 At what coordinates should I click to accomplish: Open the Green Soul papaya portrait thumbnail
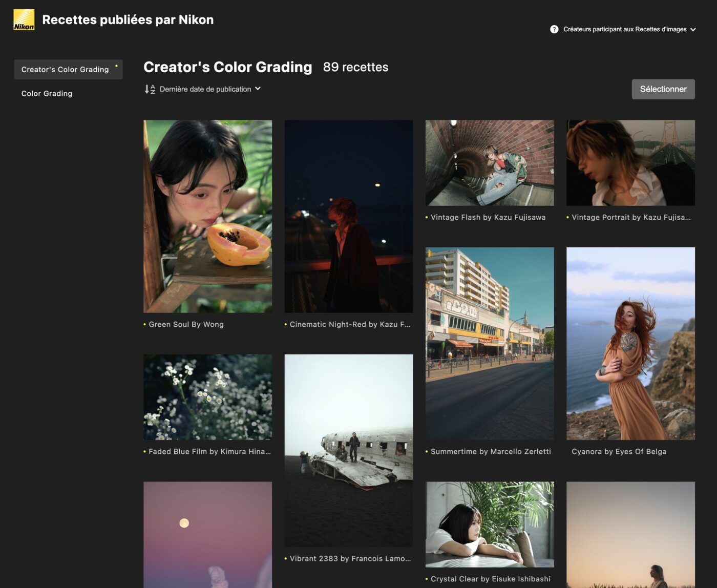coord(207,216)
